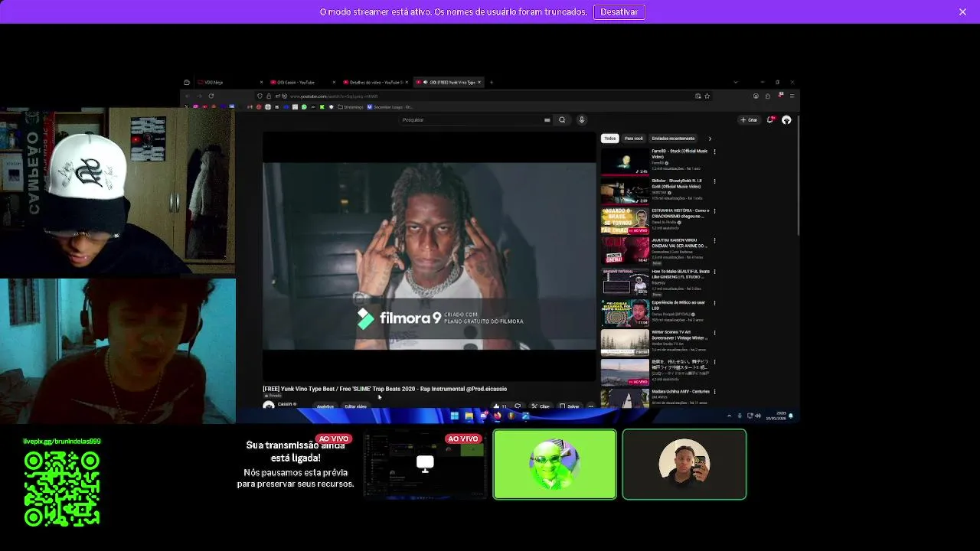The height and width of the screenshot is (551, 980).
Task: Reload the page in the browser
Action: point(211,96)
